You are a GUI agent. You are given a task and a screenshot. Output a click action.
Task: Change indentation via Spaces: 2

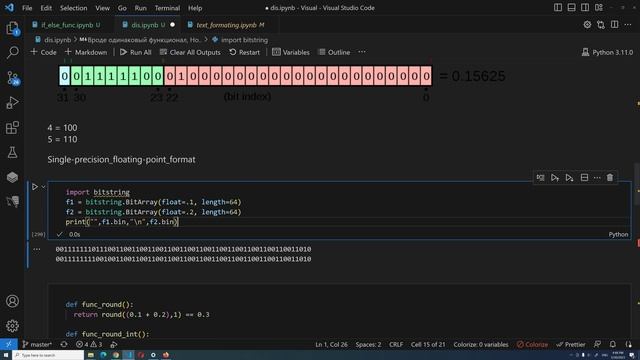click(368, 344)
